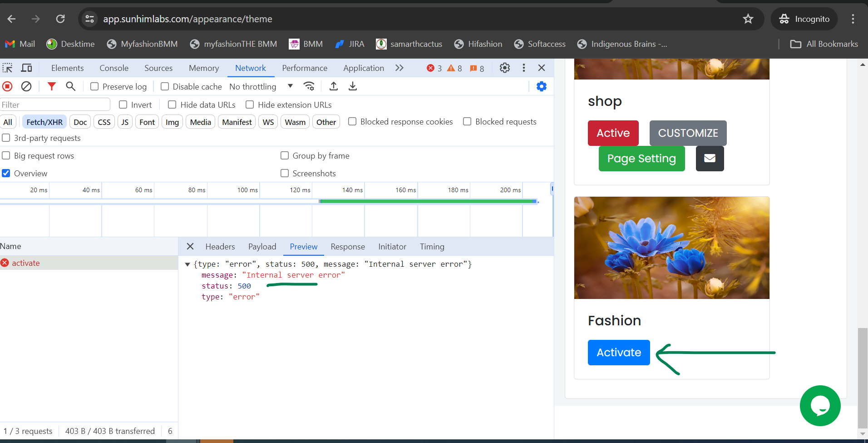Image resolution: width=868 pixels, height=443 pixels.
Task: Open the green chat widget
Action: pyautogui.click(x=820, y=406)
